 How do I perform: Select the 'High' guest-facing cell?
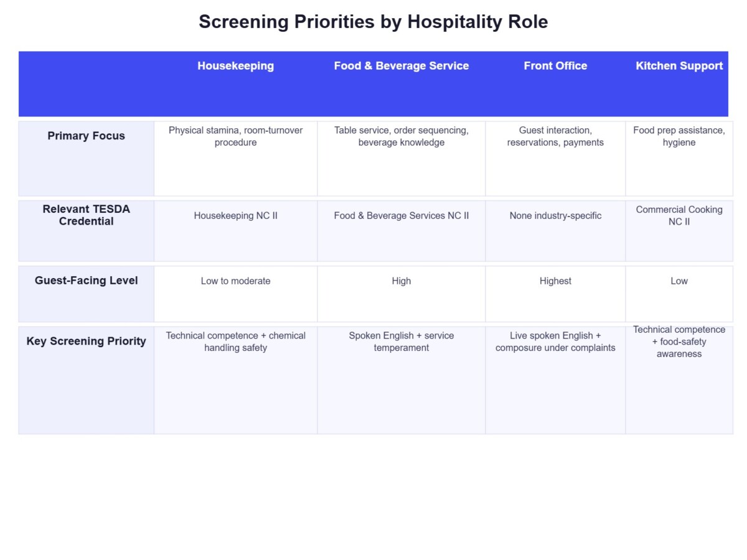(x=402, y=294)
